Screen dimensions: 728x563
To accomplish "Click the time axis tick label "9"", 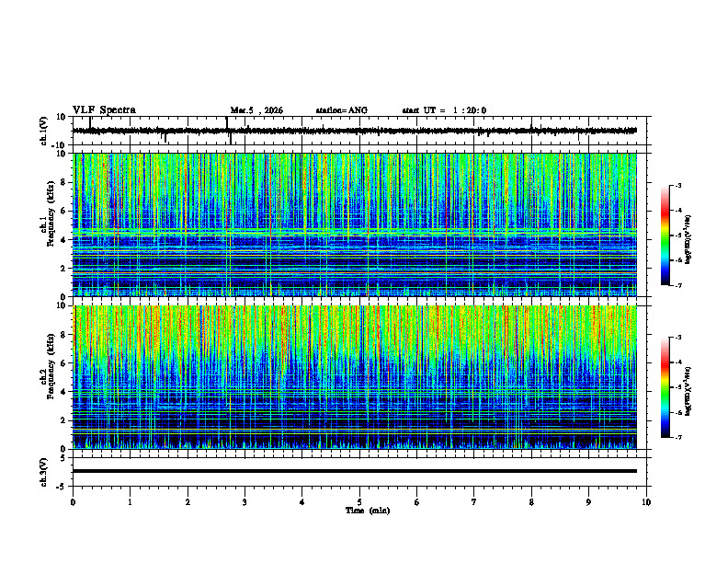I will (588, 502).
